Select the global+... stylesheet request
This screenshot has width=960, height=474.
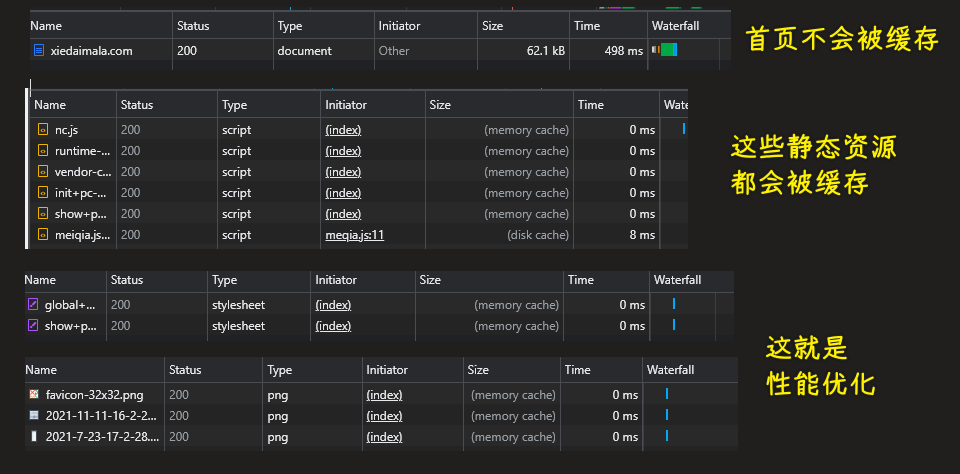pos(70,304)
